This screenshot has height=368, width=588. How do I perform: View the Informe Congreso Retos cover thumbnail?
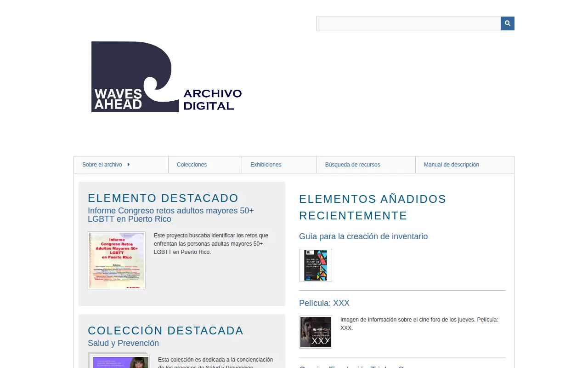[117, 260]
